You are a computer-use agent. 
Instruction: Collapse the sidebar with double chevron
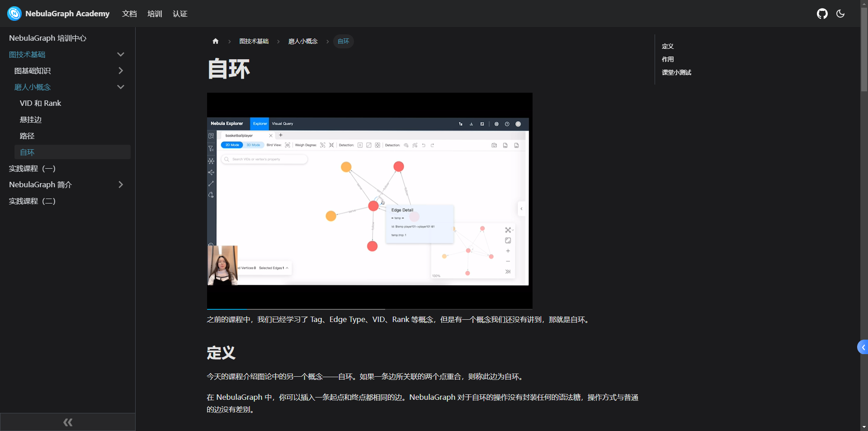(68, 422)
